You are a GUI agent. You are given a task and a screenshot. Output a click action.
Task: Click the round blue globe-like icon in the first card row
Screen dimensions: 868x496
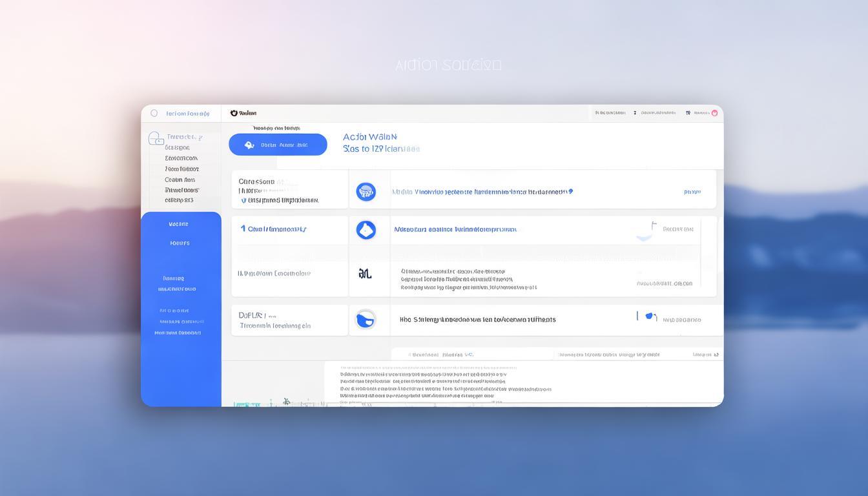[366, 191]
